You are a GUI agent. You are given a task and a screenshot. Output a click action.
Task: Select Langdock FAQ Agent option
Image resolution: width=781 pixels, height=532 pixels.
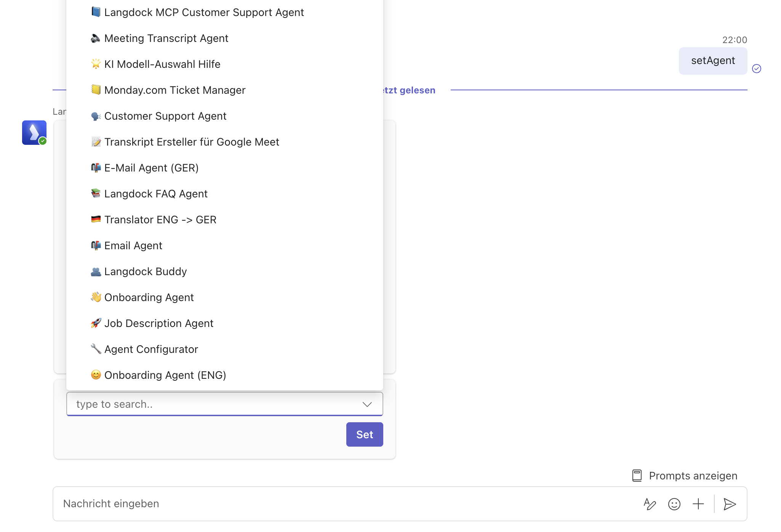156,194
